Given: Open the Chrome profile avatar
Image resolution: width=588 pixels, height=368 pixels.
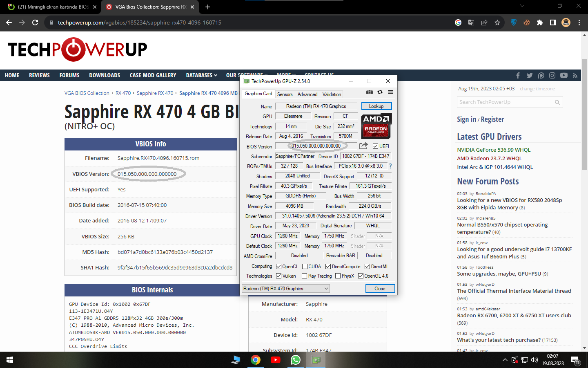Looking at the screenshot, I should [x=566, y=22].
